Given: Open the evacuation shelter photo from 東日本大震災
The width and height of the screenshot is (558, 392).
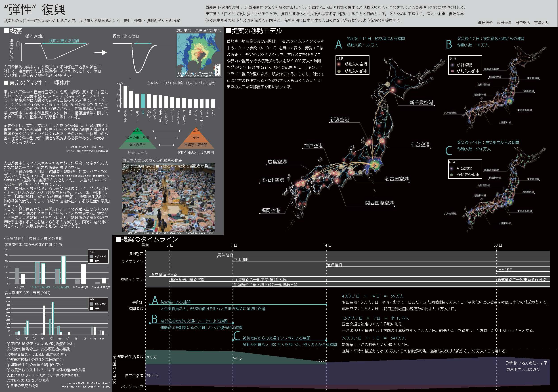Looking at the screenshot, I should [168, 197].
